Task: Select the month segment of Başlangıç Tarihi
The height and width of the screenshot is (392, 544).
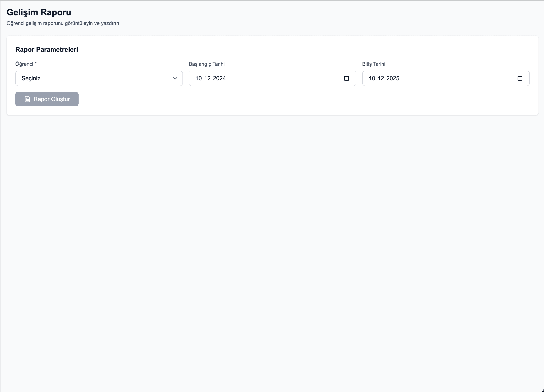Action: click(207, 78)
